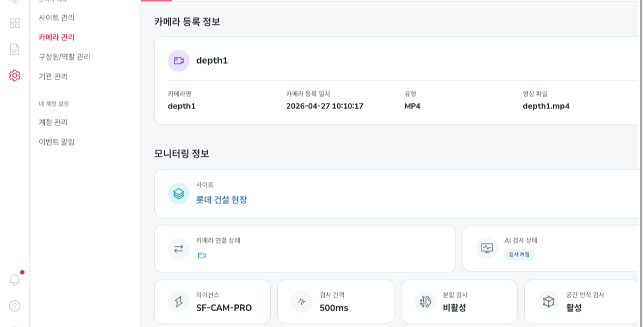Open the document report sidebar icon
The height and width of the screenshot is (327, 644).
15,49
